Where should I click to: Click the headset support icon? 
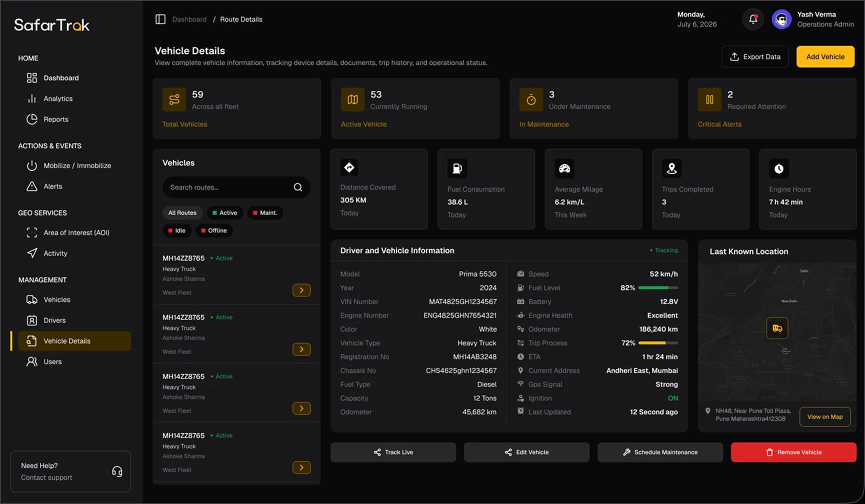tap(117, 471)
